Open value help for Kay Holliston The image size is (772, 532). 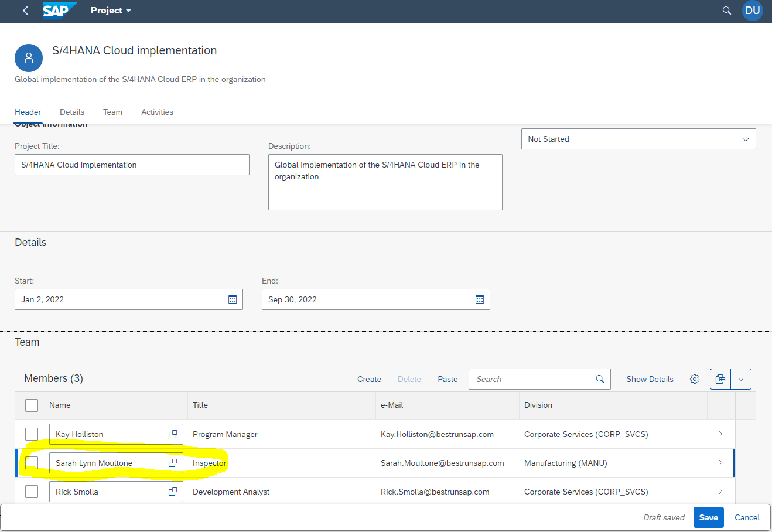[173, 434]
